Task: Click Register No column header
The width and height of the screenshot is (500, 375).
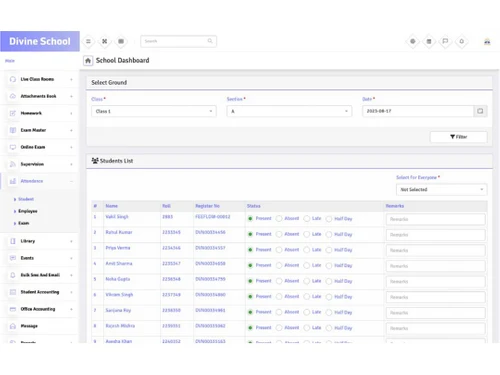Action: pos(207,206)
